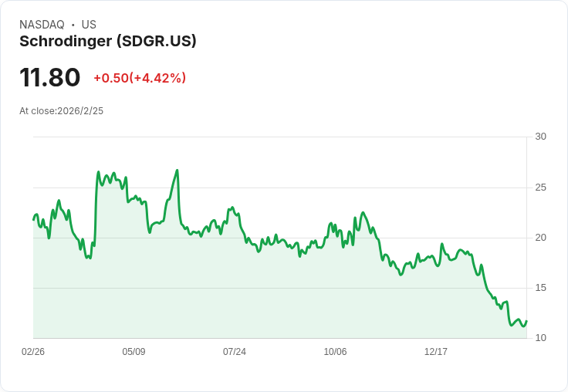Click the At close:2026/2/25 text
The image size is (568, 392).
pos(61,111)
